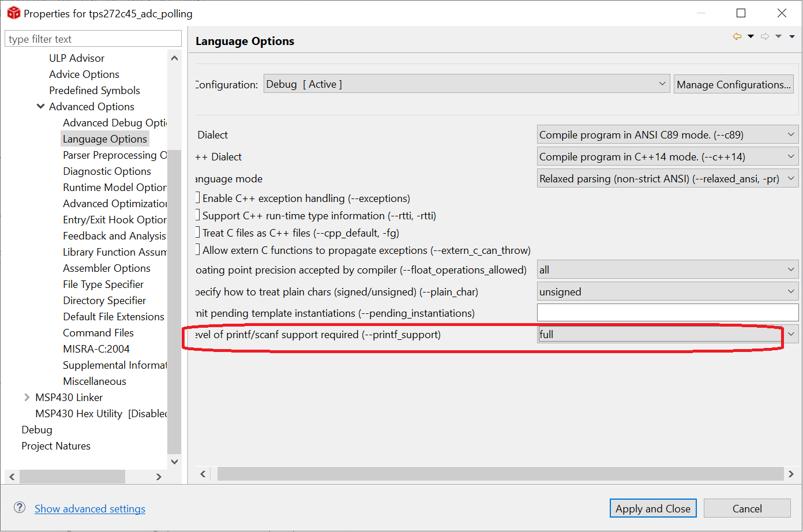Image resolution: width=803 pixels, height=532 pixels.
Task: Click the Apply and Close button
Action: coord(652,508)
